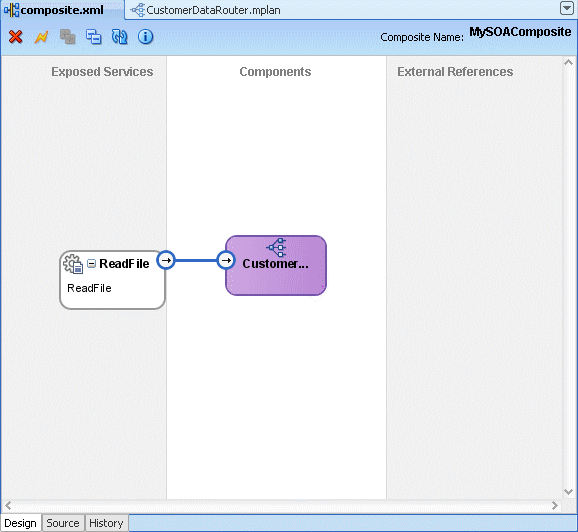Select the composite.xml tab

click(54, 10)
